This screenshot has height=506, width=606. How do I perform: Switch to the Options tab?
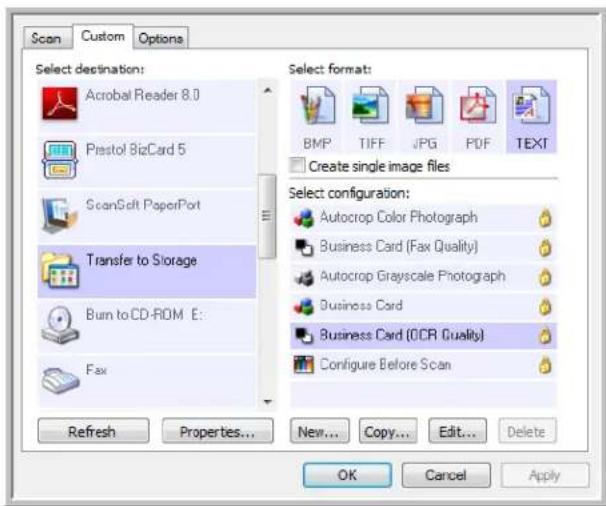coord(161,38)
